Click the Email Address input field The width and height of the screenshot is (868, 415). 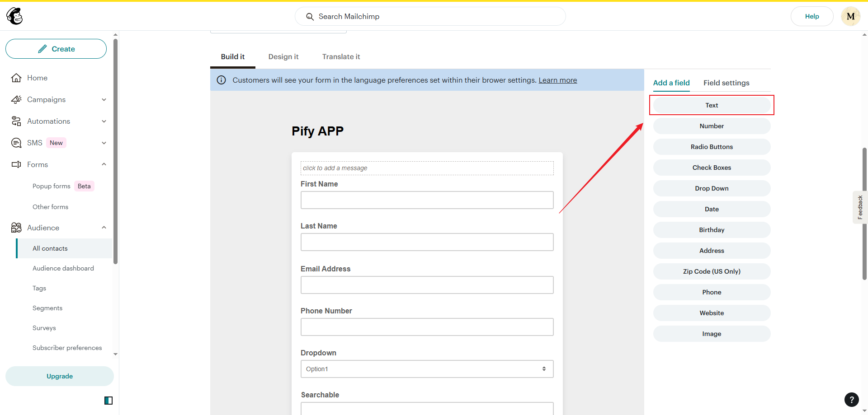pyautogui.click(x=427, y=285)
